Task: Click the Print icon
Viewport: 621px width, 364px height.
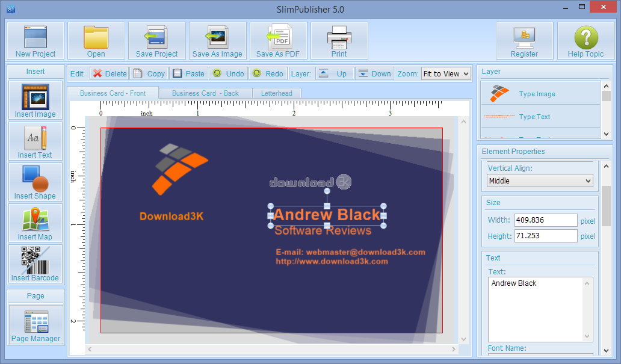Action: pyautogui.click(x=339, y=41)
